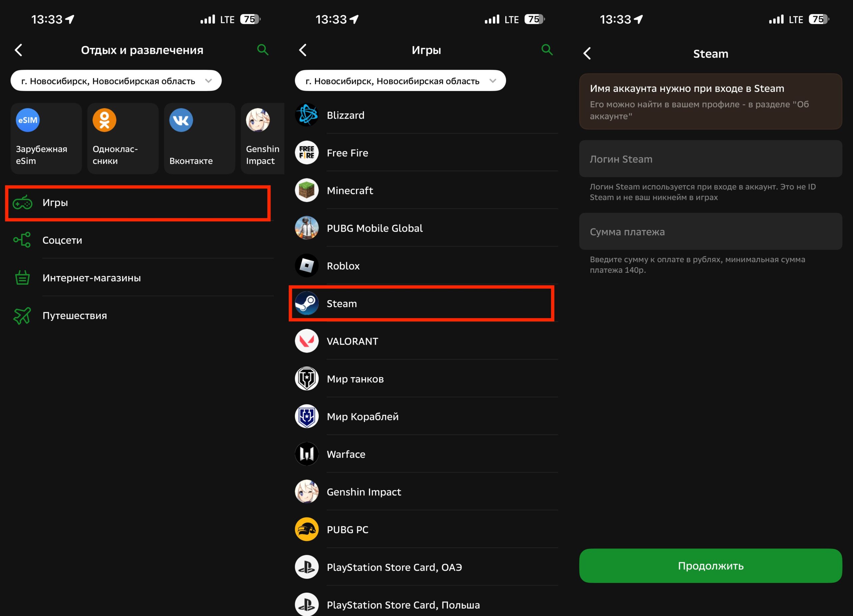Open search on Отдых и развлечения screen
The image size is (853, 616).
pos(262,49)
